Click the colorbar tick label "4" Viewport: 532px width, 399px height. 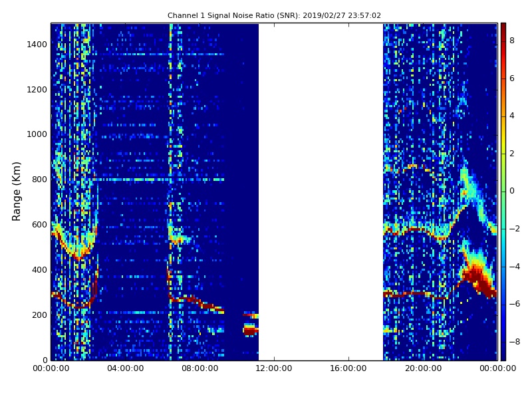coord(512,116)
